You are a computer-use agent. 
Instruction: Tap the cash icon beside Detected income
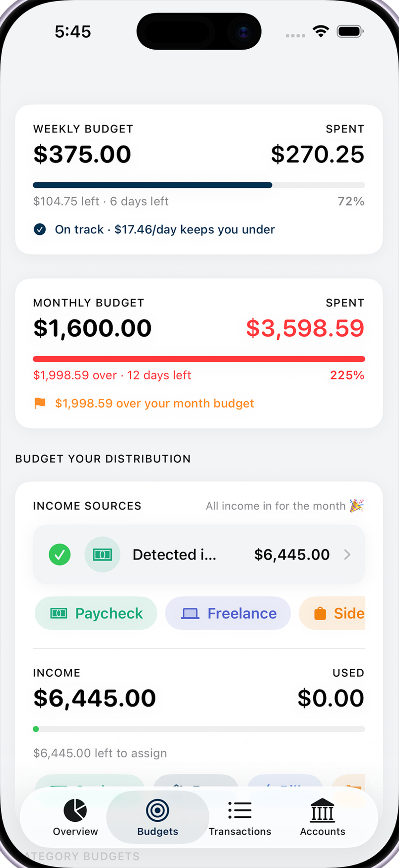click(x=102, y=554)
